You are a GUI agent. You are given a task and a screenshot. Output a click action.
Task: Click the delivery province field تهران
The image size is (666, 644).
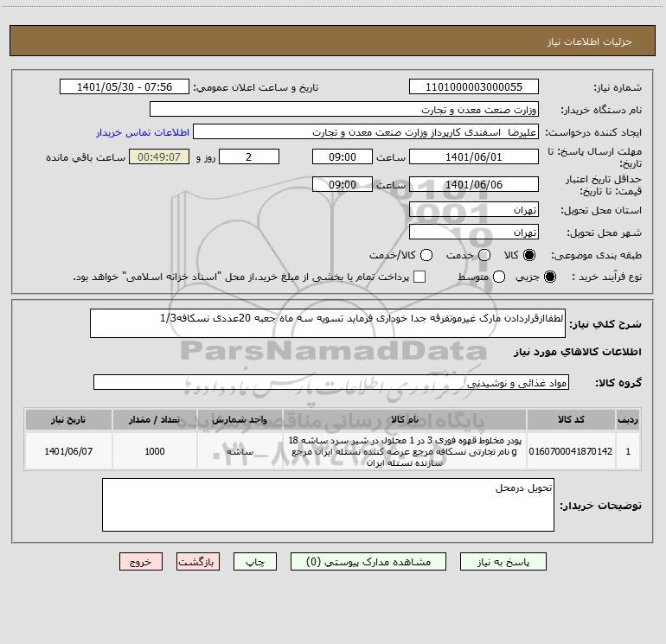(x=474, y=209)
